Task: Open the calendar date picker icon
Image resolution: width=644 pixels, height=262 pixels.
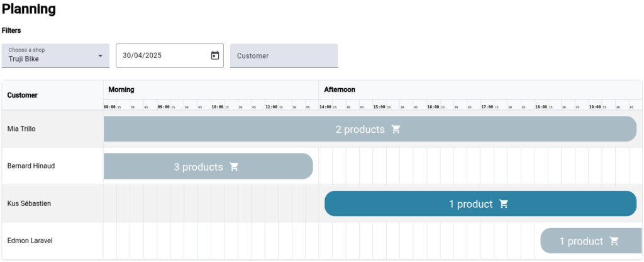Action: coord(214,55)
